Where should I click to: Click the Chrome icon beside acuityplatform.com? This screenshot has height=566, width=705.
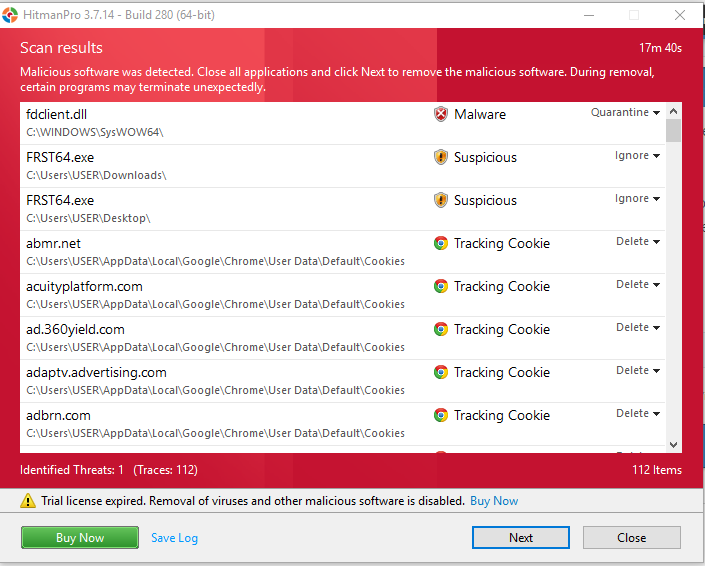point(441,286)
